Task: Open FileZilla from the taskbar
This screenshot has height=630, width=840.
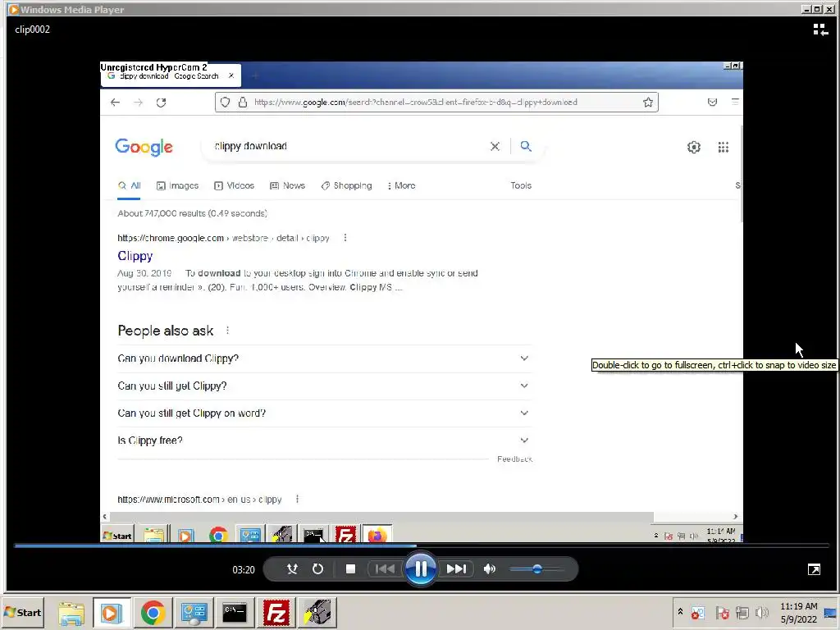Action: (x=276, y=613)
